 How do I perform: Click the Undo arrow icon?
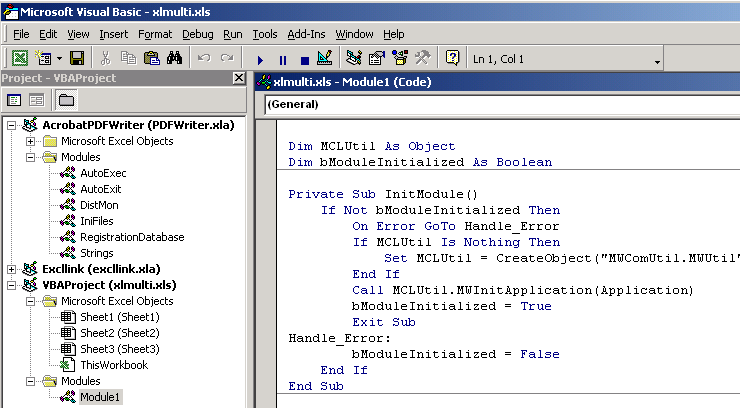click(x=204, y=59)
